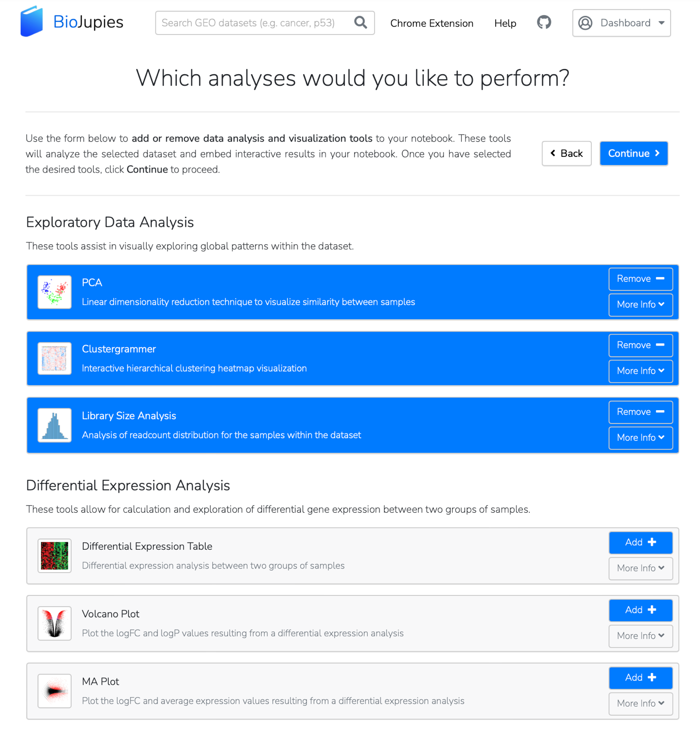Expand More Info for Library Size Analysis
Image resolution: width=700 pixels, height=729 pixels.
click(x=640, y=438)
